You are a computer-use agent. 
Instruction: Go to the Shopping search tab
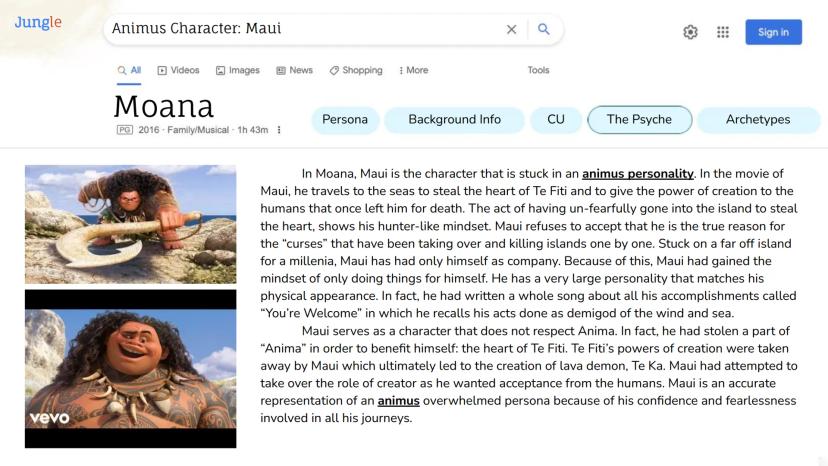click(355, 71)
